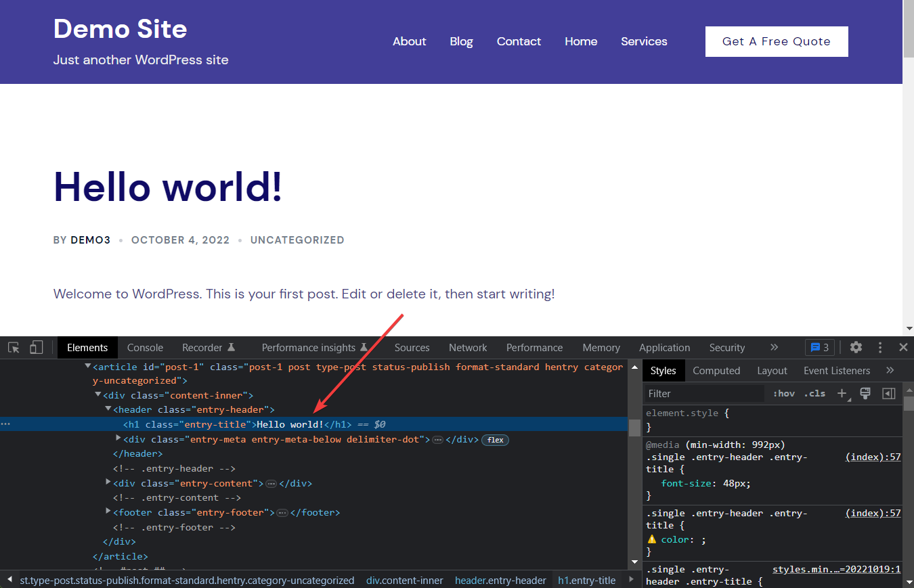The width and height of the screenshot is (914, 588).
Task: Enable the flex overlay badge on entry-meta
Action: coord(495,440)
